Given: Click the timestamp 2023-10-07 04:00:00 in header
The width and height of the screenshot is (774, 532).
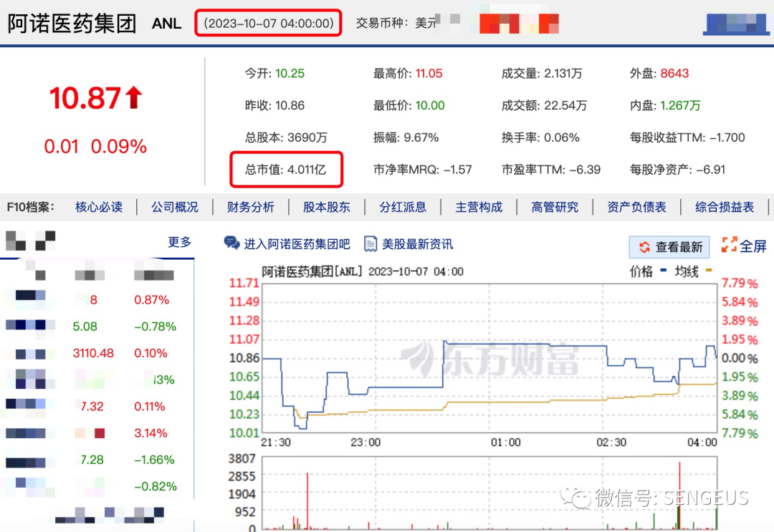Looking at the screenshot, I should click(269, 23).
